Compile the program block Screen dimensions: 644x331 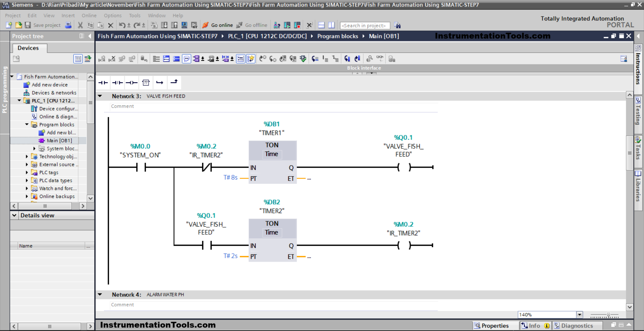click(154, 25)
